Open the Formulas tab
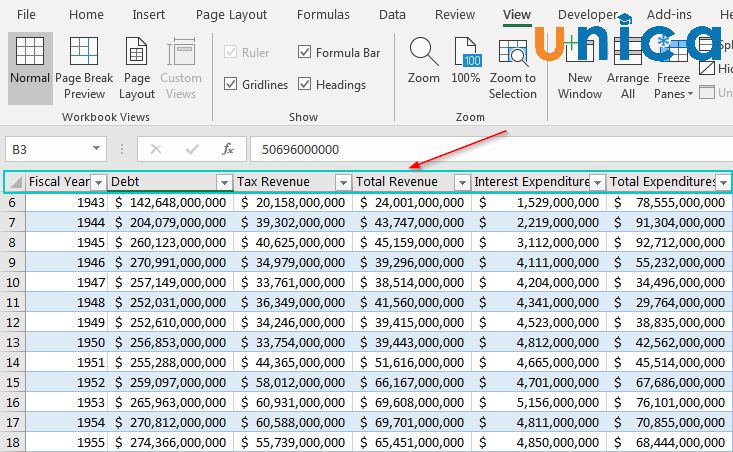Screen dimensions: 733x452 coord(323,14)
